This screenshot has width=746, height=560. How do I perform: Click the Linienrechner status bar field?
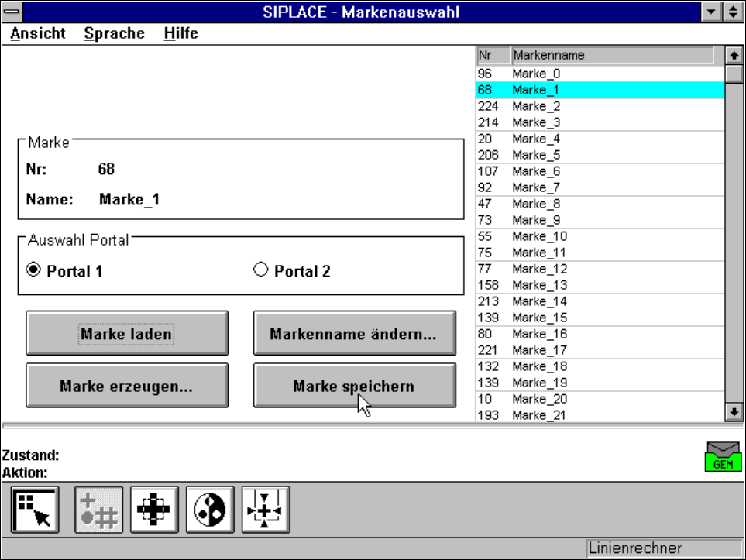(x=664, y=548)
